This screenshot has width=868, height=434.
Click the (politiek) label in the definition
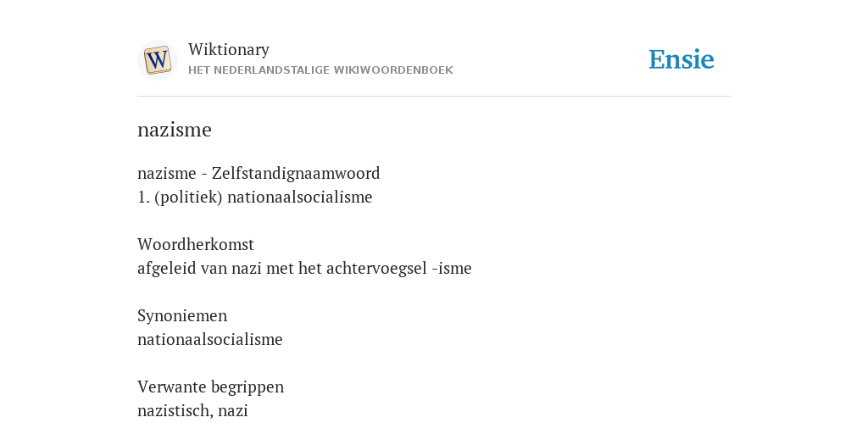point(189,197)
